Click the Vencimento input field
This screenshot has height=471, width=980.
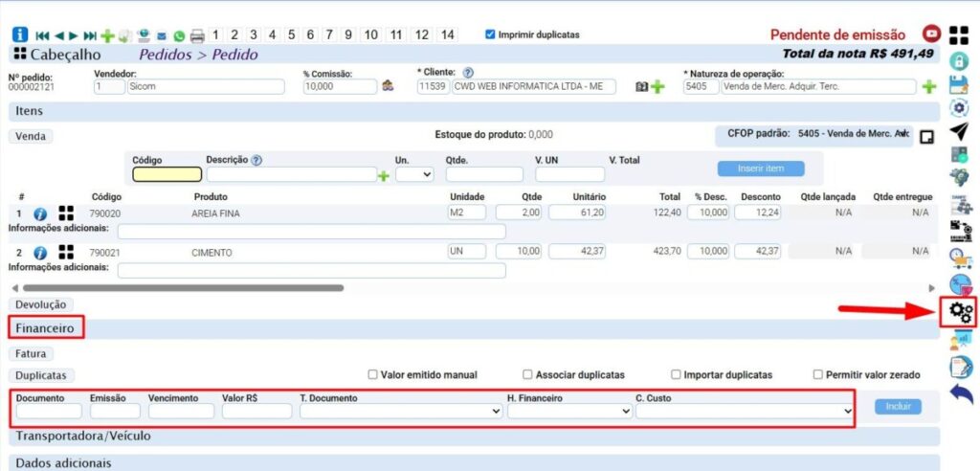(181, 411)
